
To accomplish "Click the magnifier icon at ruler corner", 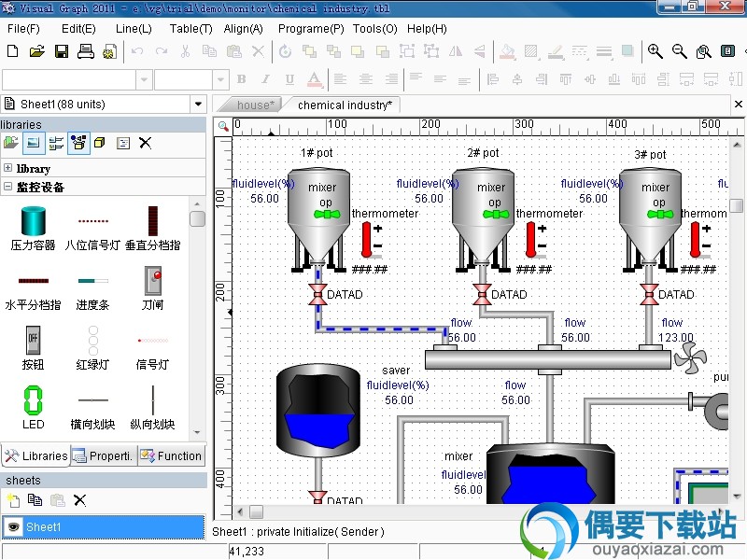I will point(223,126).
